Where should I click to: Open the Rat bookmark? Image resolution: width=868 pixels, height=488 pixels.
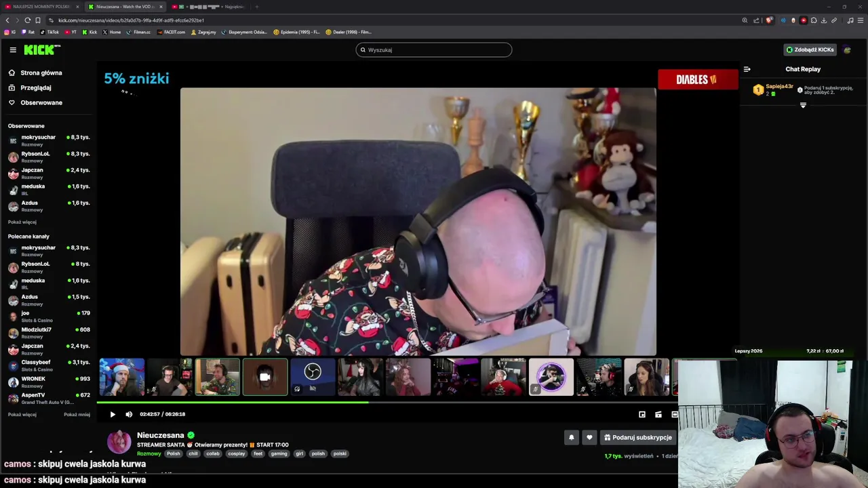(x=28, y=32)
